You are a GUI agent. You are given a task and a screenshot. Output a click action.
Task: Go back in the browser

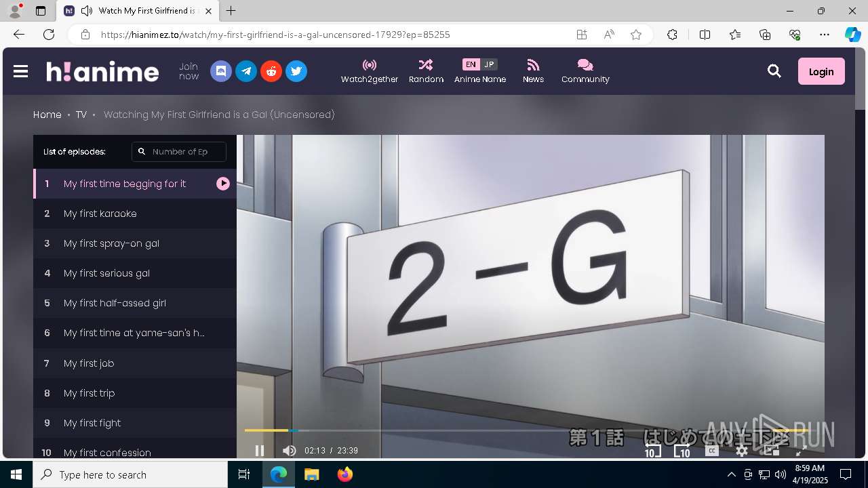(19, 35)
